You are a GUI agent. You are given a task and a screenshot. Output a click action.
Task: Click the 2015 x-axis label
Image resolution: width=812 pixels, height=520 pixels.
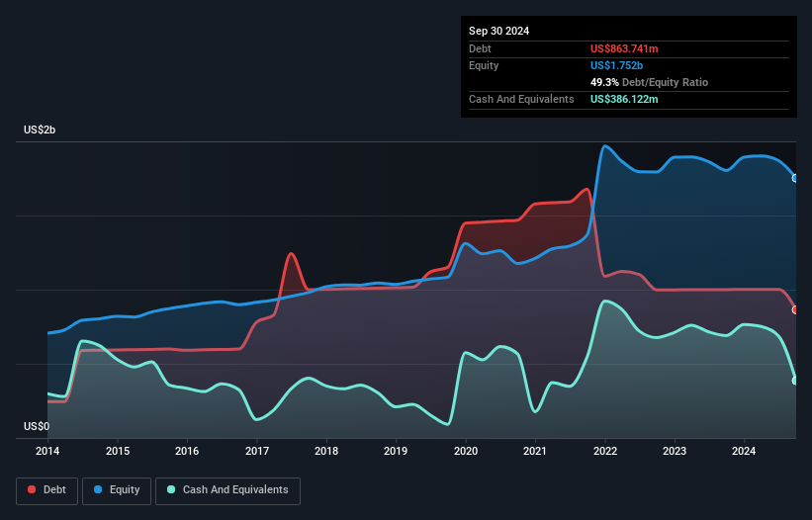click(118, 451)
